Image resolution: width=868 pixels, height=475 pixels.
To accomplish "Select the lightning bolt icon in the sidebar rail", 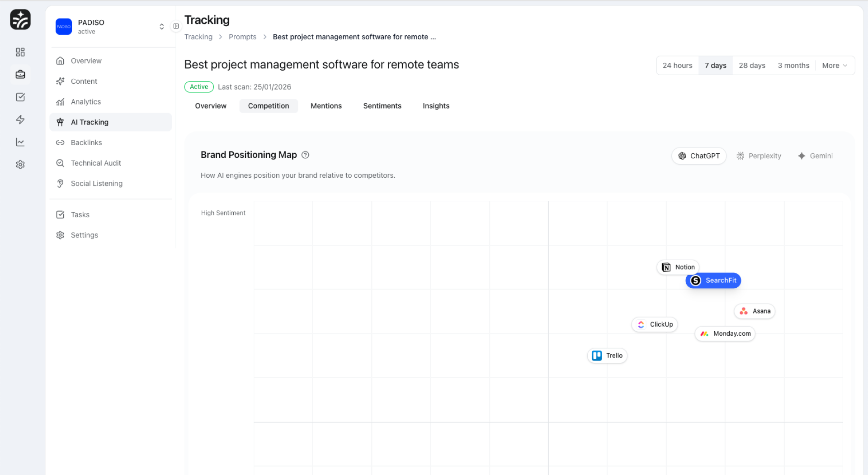I will pos(20,119).
